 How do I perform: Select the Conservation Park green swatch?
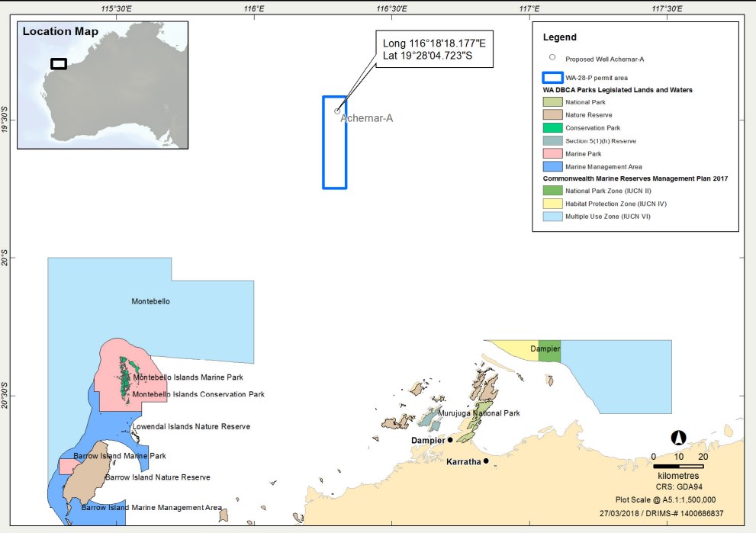(x=552, y=128)
